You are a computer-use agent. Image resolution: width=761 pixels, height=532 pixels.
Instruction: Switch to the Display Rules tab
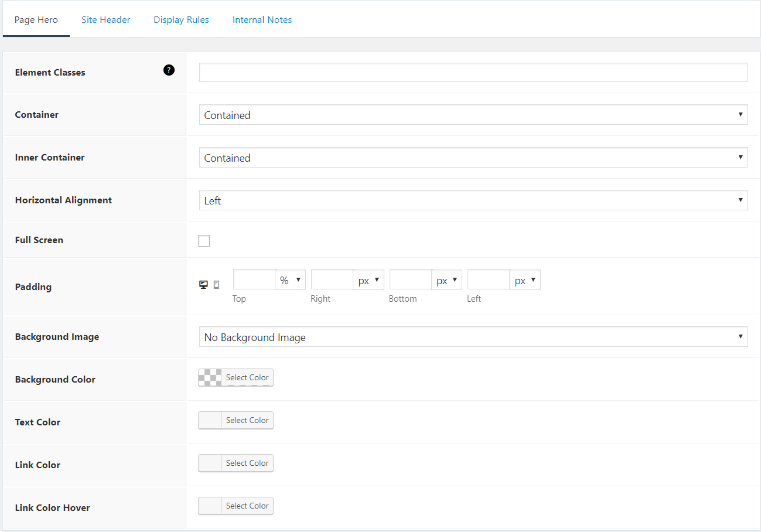181,19
